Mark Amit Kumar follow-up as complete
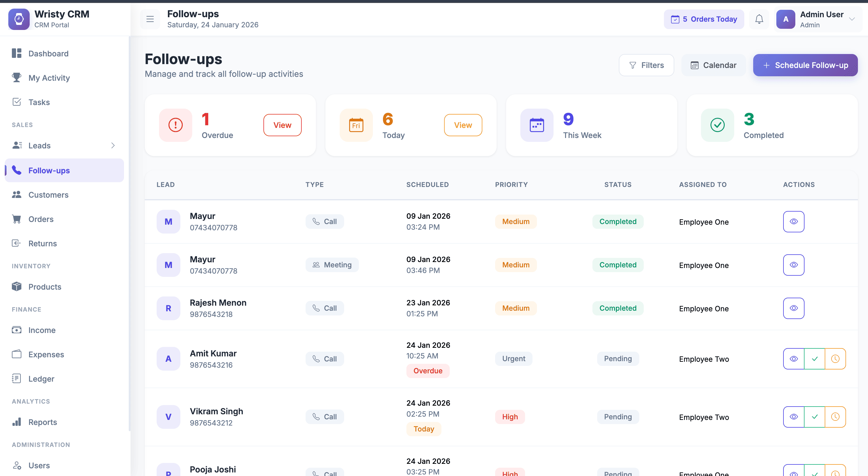Viewport: 868px width, 476px height. pos(814,359)
